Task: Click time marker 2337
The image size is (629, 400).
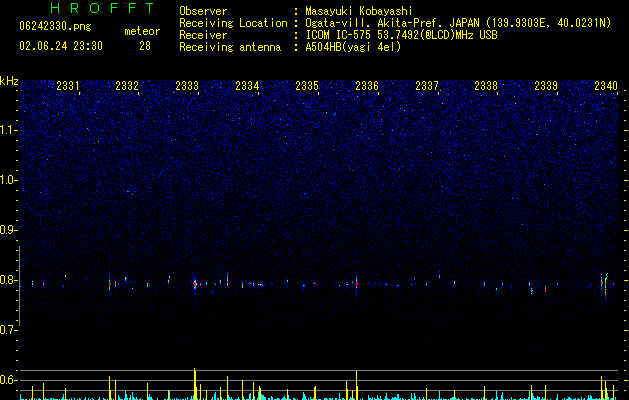Action: tap(427, 85)
